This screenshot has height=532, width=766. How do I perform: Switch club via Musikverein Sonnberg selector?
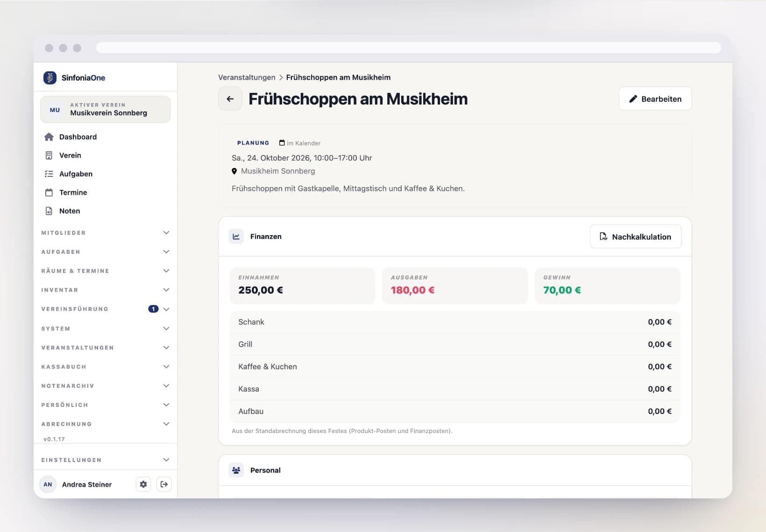(x=105, y=110)
